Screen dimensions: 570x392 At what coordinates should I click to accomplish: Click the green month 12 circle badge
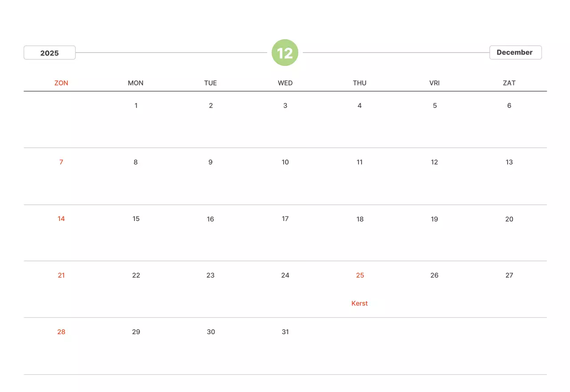point(285,53)
